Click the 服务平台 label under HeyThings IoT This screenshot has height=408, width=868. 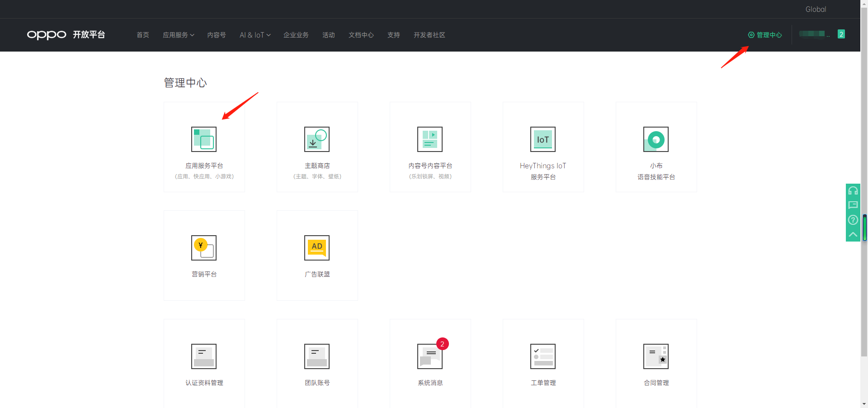[x=543, y=177]
